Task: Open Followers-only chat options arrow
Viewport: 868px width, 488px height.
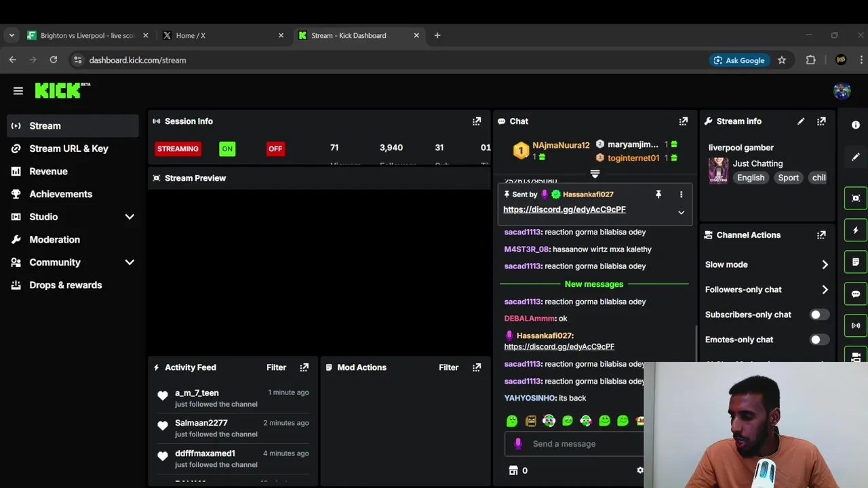Action: point(825,289)
